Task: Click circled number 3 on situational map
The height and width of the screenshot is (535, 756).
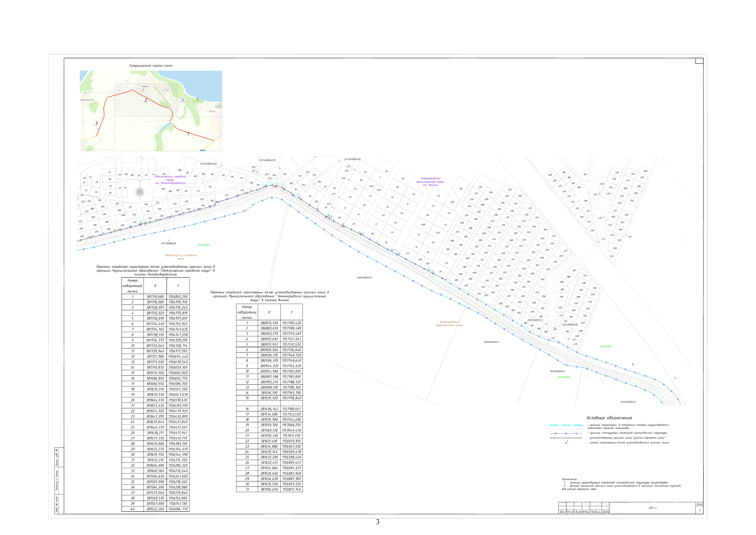Action: click(96, 123)
